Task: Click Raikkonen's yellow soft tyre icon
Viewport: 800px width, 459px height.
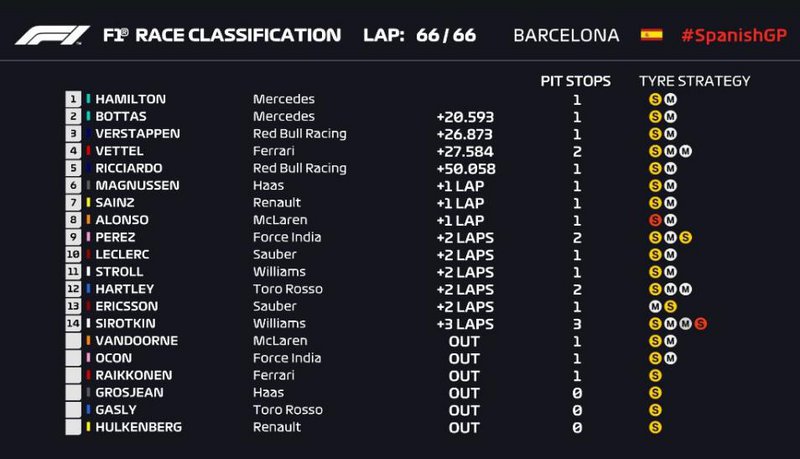Action: pyautogui.click(x=655, y=375)
